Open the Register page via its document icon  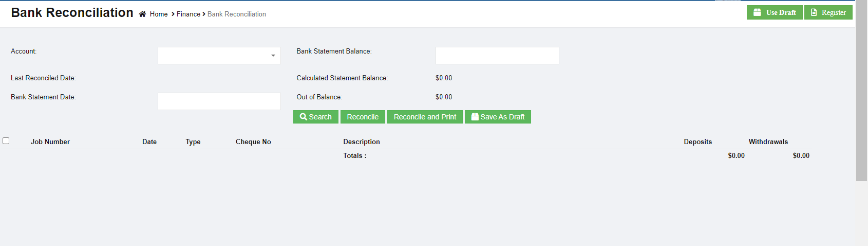tap(814, 12)
